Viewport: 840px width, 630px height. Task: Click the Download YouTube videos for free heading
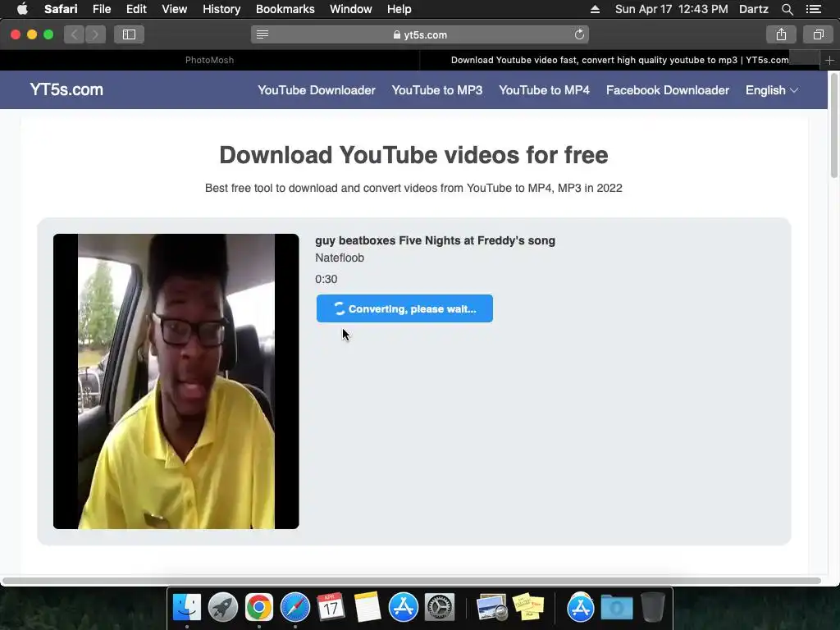coord(413,155)
